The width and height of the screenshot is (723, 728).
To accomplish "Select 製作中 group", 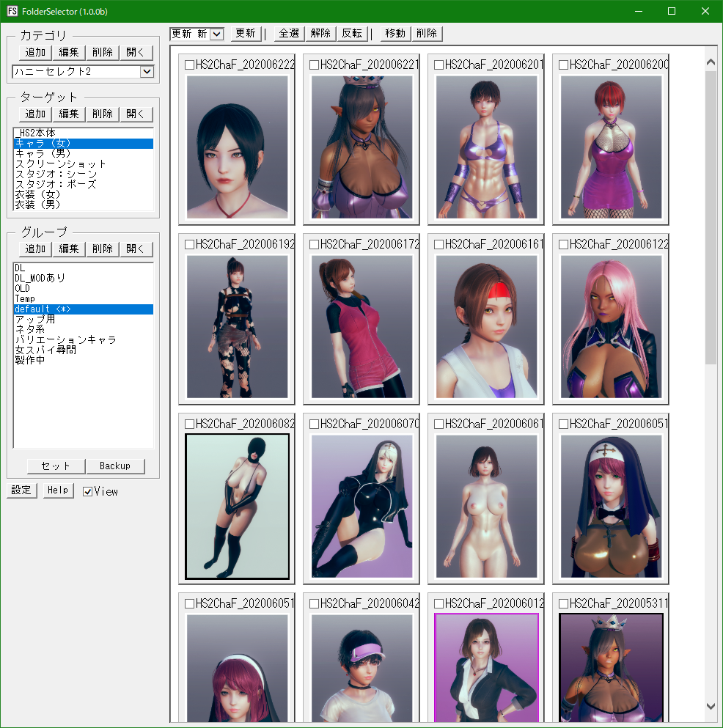I will 84,360.
